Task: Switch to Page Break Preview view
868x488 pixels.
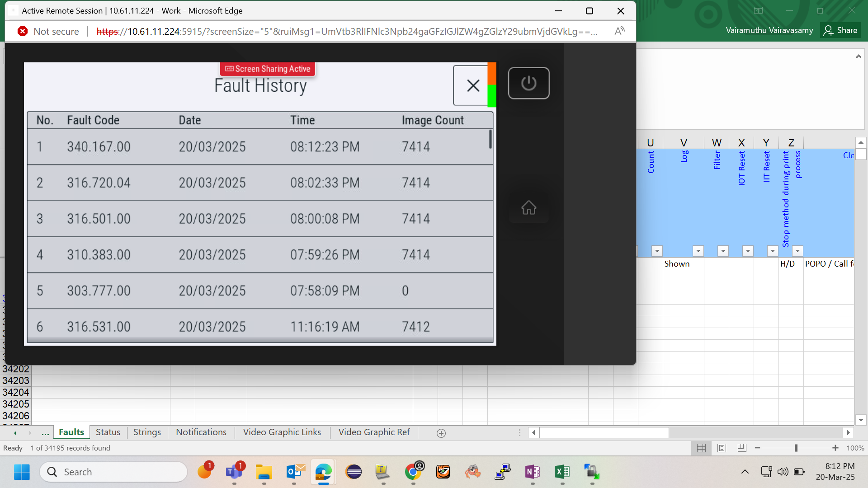Action: (x=742, y=448)
